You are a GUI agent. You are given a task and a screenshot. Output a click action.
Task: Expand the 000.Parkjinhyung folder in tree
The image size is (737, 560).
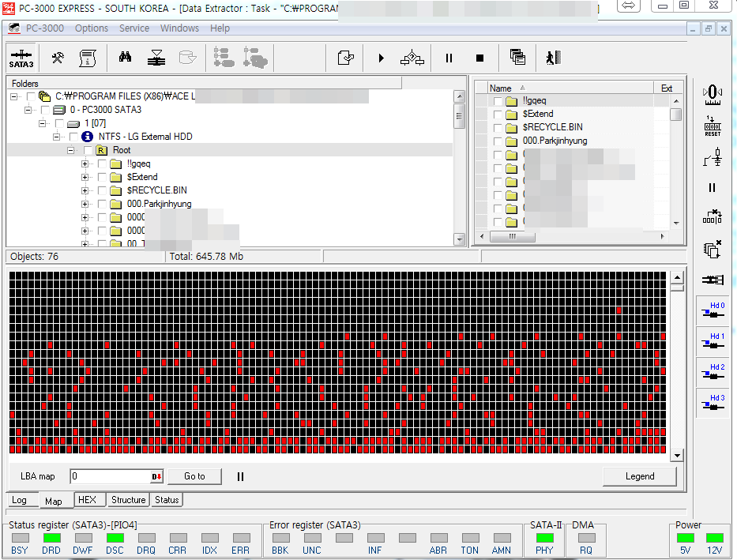click(x=85, y=204)
